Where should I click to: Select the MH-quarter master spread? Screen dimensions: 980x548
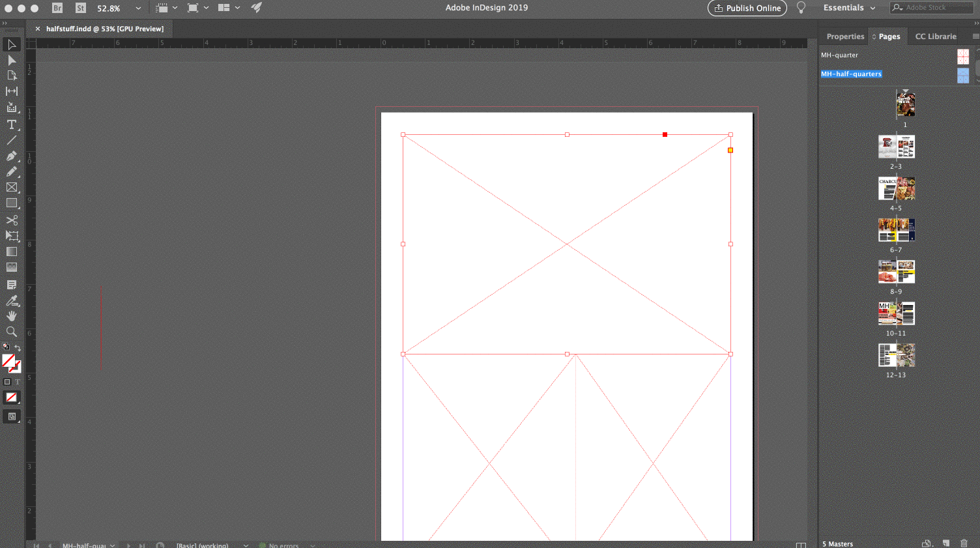(839, 55)
